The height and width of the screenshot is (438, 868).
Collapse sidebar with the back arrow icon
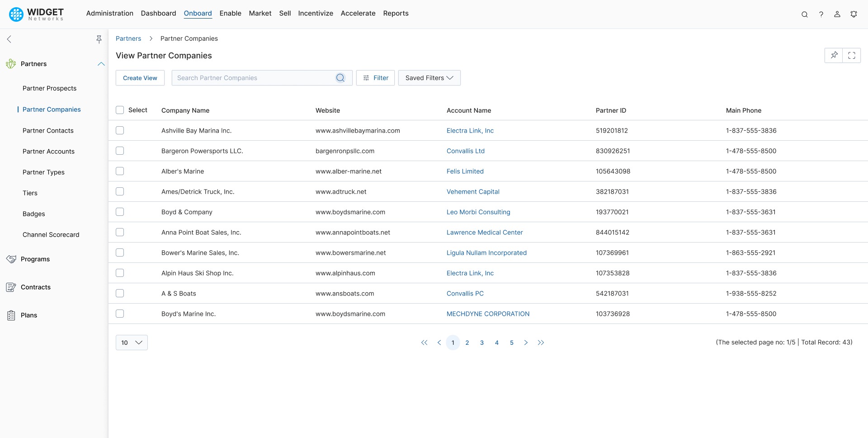[9, 39]
